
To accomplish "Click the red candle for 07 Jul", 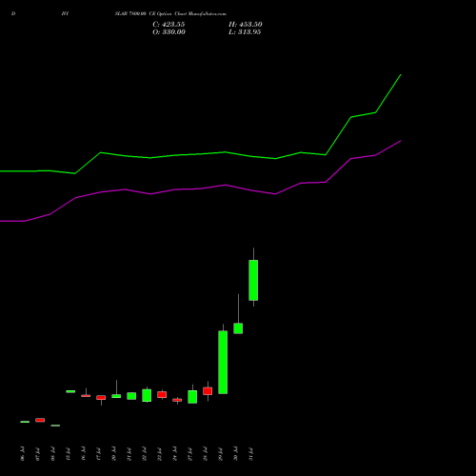I will pyautogui.click(x=40, y=420).
